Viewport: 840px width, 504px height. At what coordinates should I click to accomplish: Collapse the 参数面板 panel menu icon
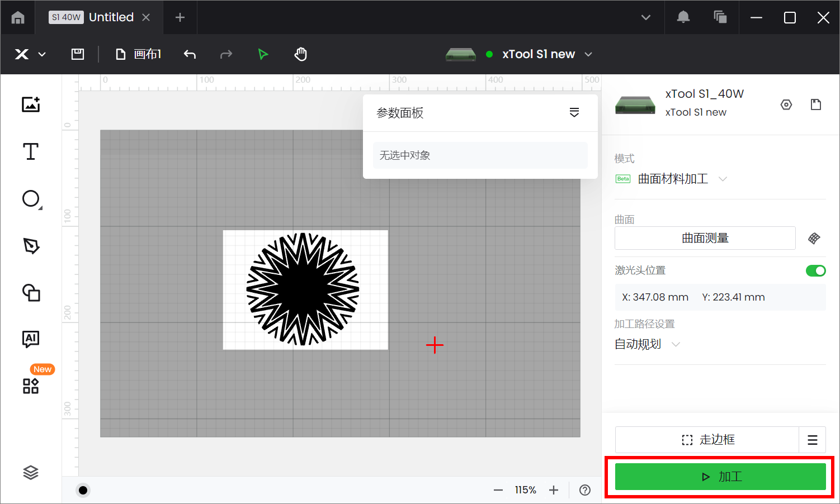(x=574, y=113)
